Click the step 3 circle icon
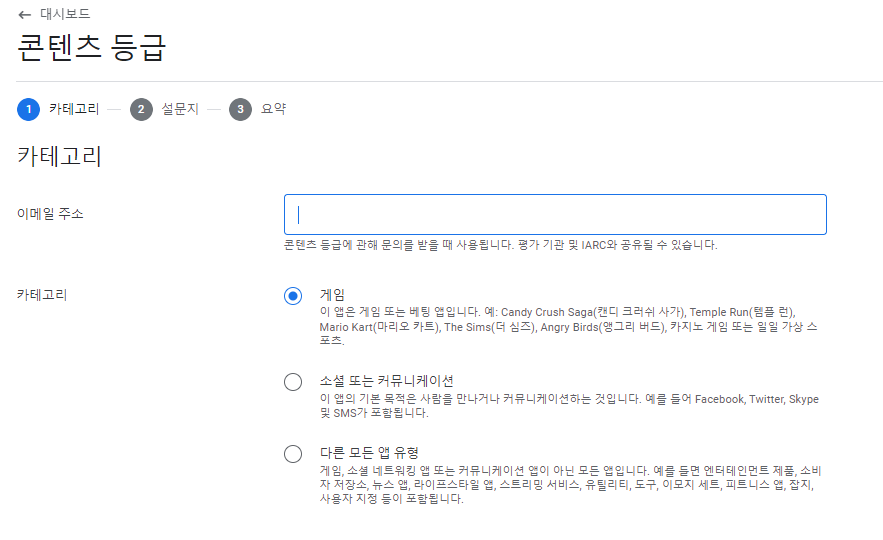This screenshot has width=883, height=540. coord(240,109)
